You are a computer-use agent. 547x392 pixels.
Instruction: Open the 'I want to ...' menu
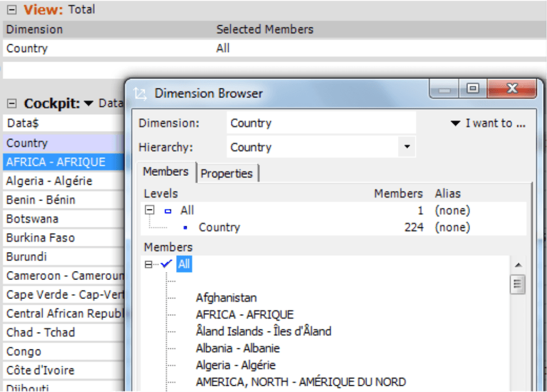coord(488,123)
